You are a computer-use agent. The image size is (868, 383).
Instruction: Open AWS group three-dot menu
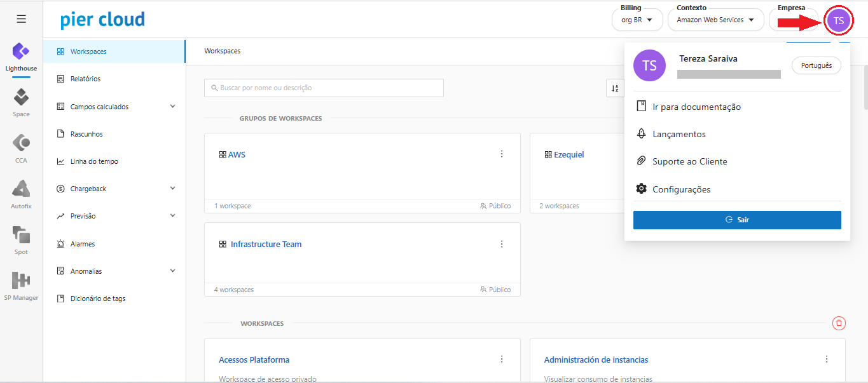(x=502, y=154)
